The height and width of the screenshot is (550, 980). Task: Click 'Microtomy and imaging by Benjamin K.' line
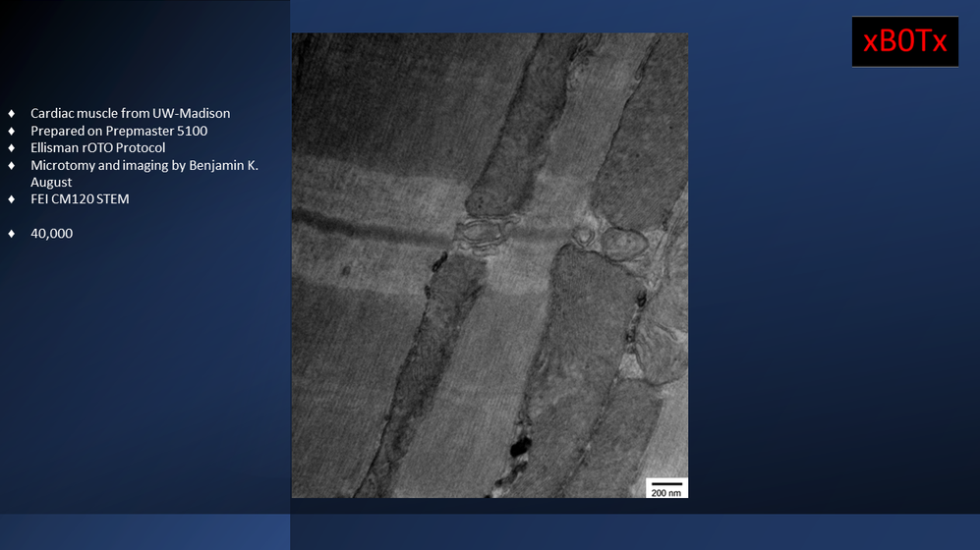click(x=144, y=165)
